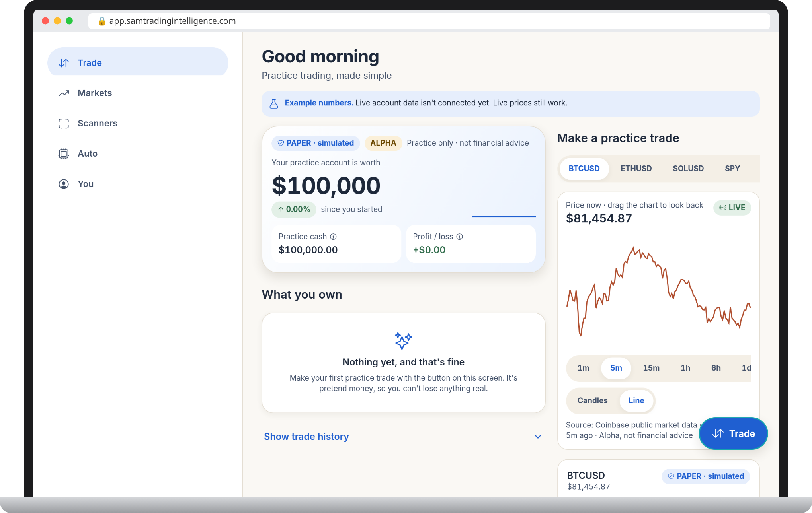Click the $81,454.87 price now value
Viewport: 812px width, 513px height.
point(599,218)
